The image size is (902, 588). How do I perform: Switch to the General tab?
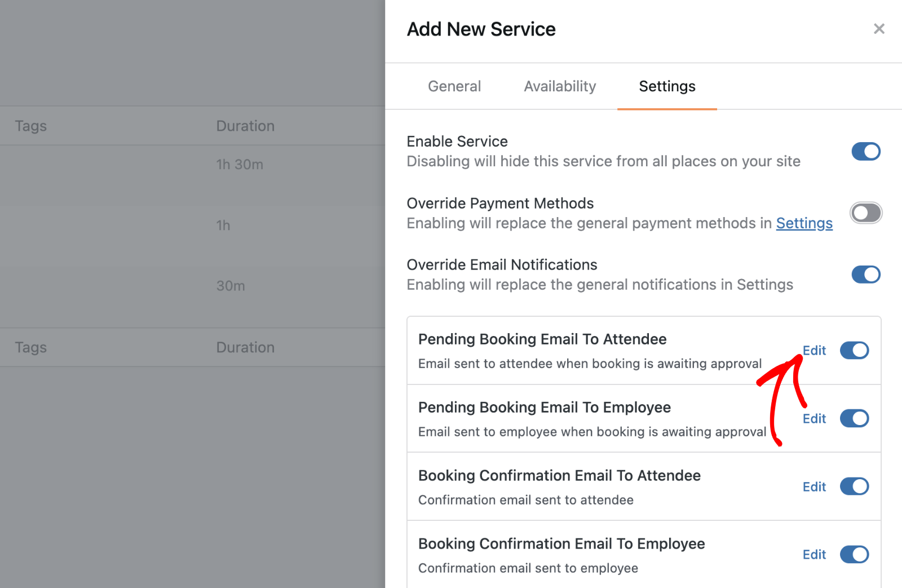454,86
